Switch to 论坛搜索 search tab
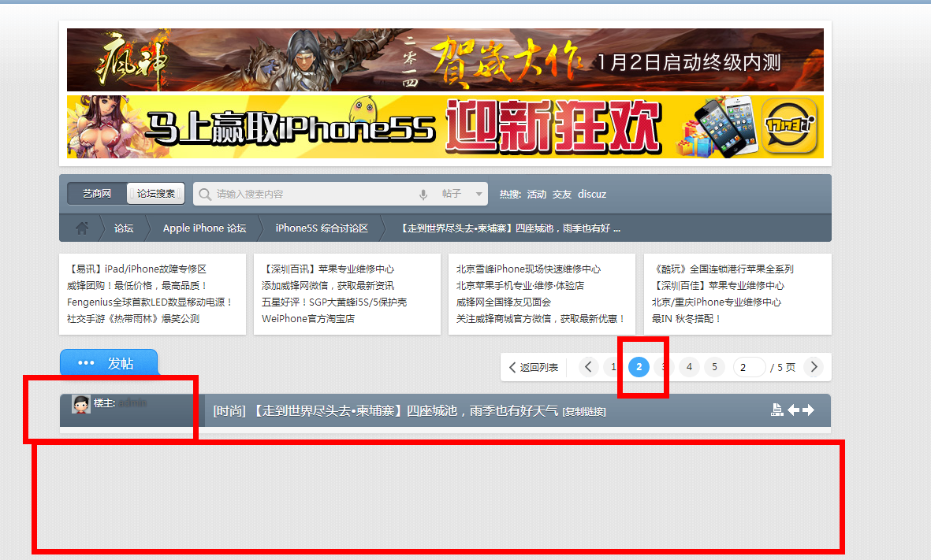 pos(155,194)
